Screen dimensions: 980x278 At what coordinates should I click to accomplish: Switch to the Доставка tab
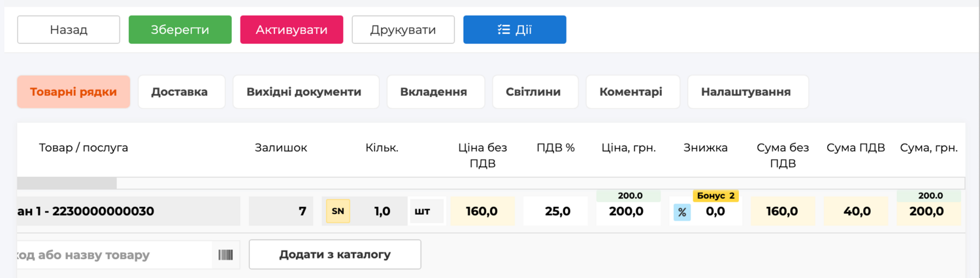pos(180,92)
